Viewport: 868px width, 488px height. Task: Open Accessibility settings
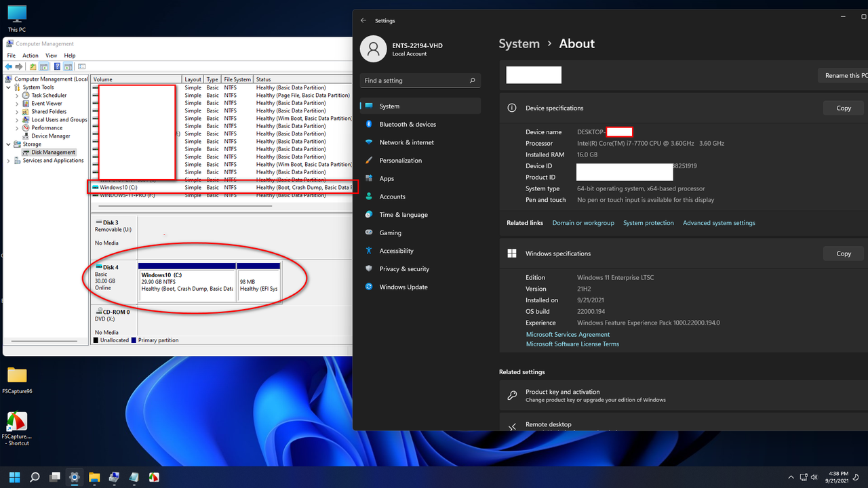tap(420, 251)
